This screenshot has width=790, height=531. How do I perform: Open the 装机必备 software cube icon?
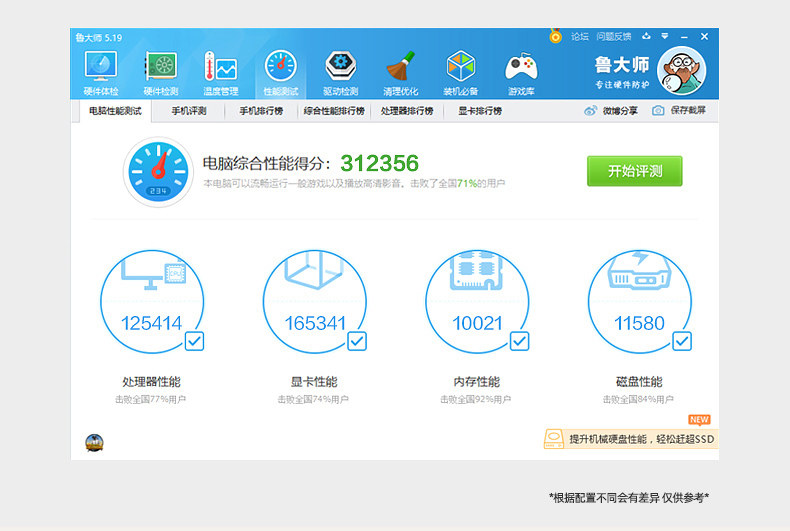pyautogui.click(x=460, y=73)
